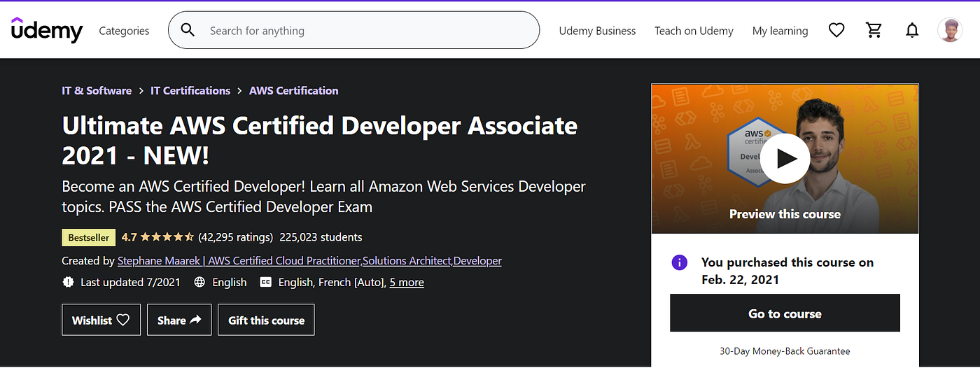Viewport: 980px width, 368px height.
Task: Open My learning
Action: (x=780, y=31)
